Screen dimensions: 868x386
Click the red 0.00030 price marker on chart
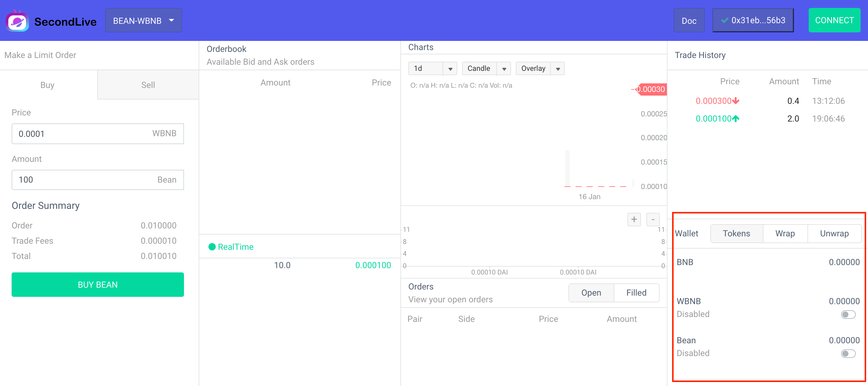(651, 89)
